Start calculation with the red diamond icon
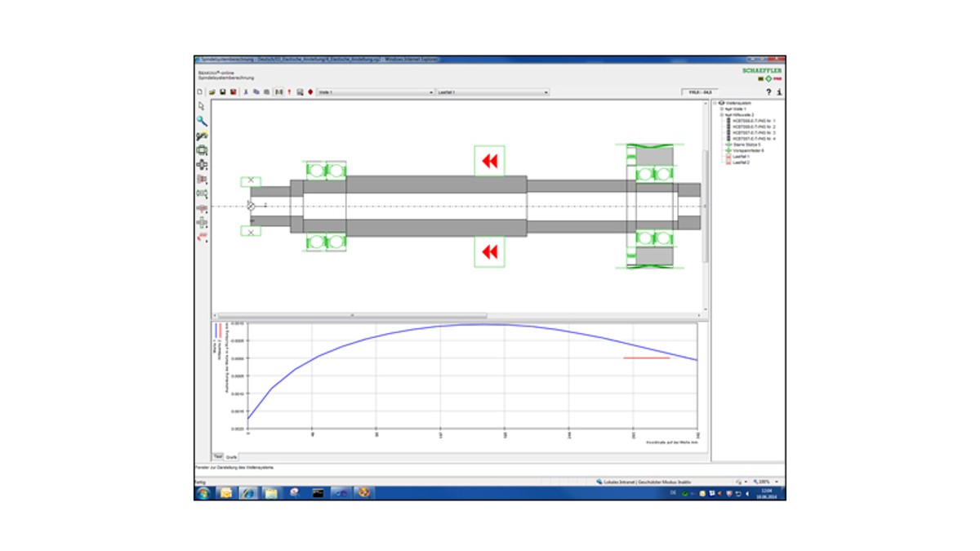This screenshot has height=551, width=980. [310, 91]
